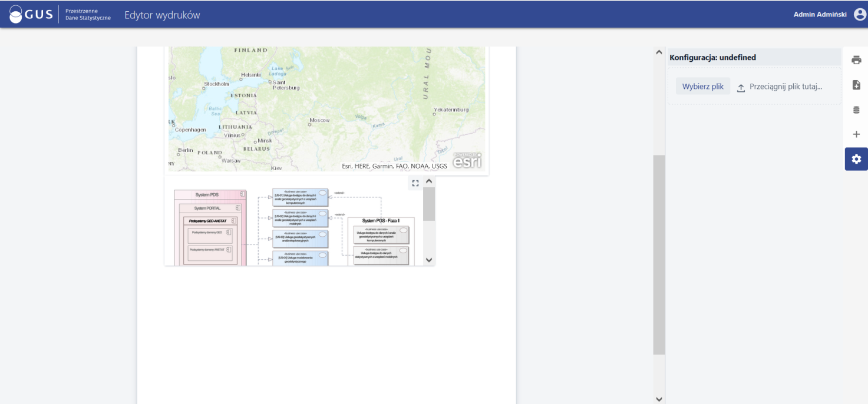
Task: Select the settings gear icon
Action: tap(856, 159)
